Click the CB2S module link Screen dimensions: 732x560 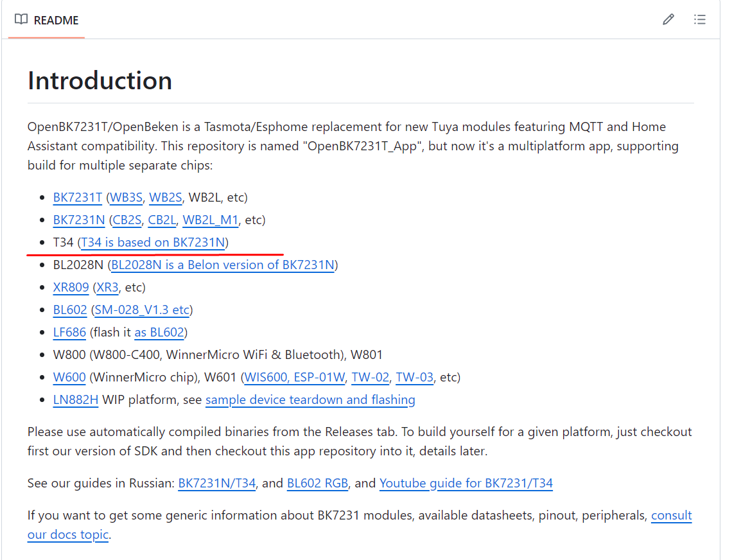tap(127, 220)
